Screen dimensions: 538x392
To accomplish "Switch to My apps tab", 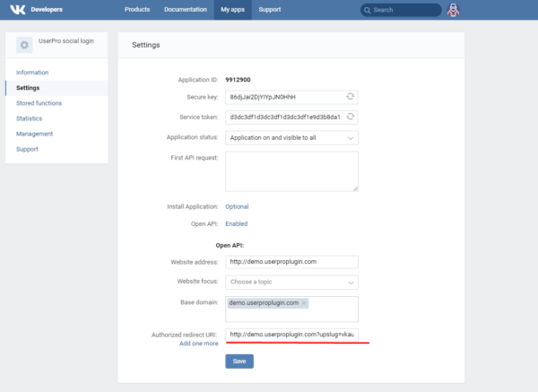I will (233, 10).
